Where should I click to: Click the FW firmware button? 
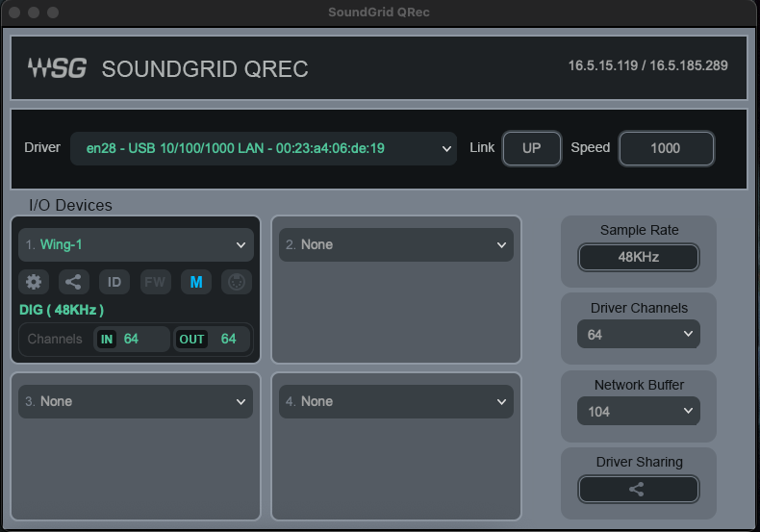(155, 282)
